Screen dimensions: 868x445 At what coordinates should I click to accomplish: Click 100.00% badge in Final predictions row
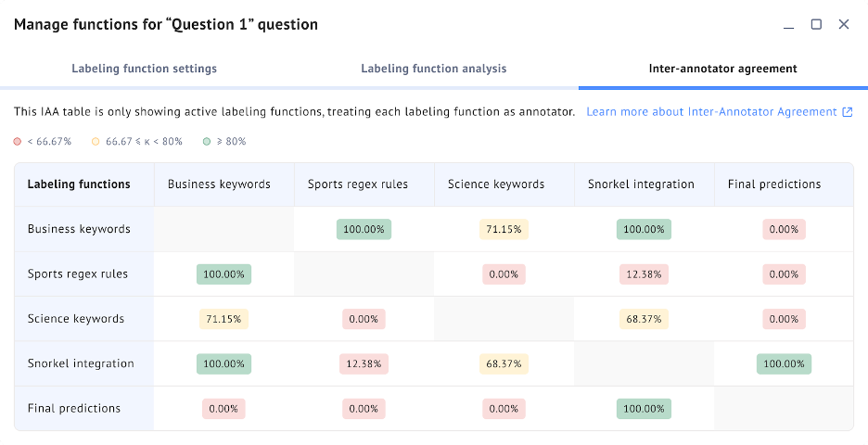[644, 408]
